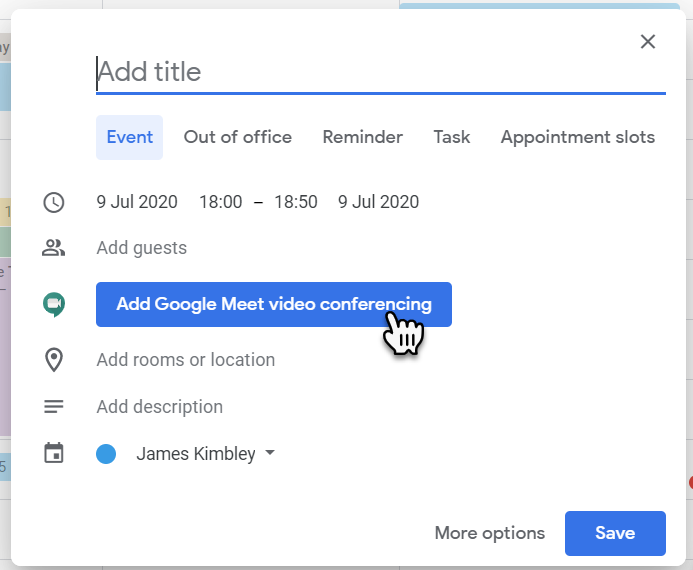Select the Event tab
693x570 pixels.
point(129,137)
